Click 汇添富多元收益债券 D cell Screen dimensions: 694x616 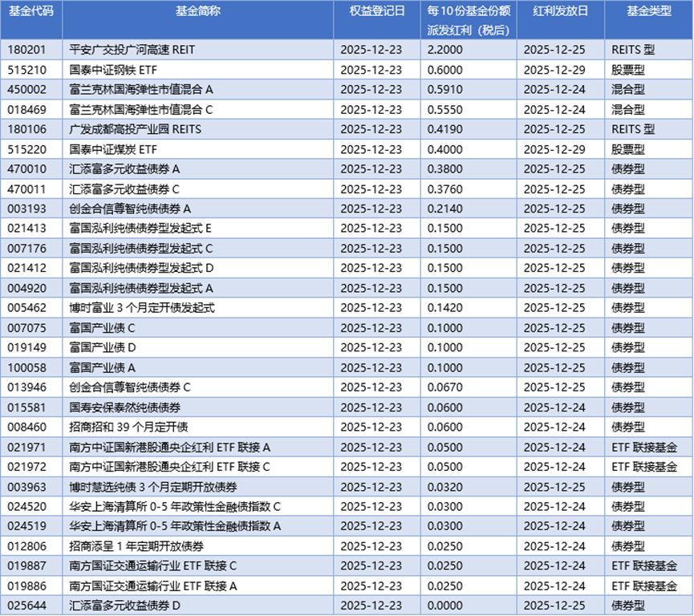(x=125, y=606)
